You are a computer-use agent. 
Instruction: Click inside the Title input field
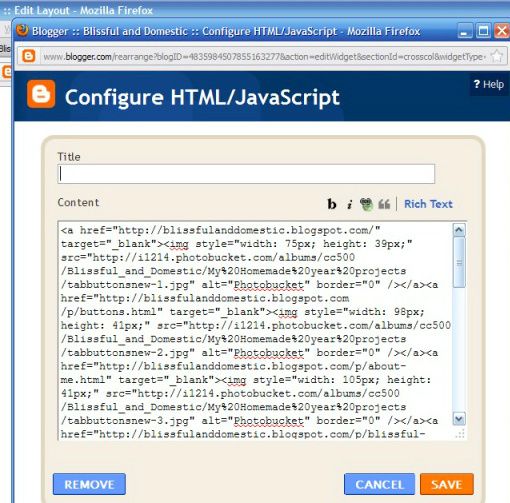pyautogui.click(x=246, y=174)
